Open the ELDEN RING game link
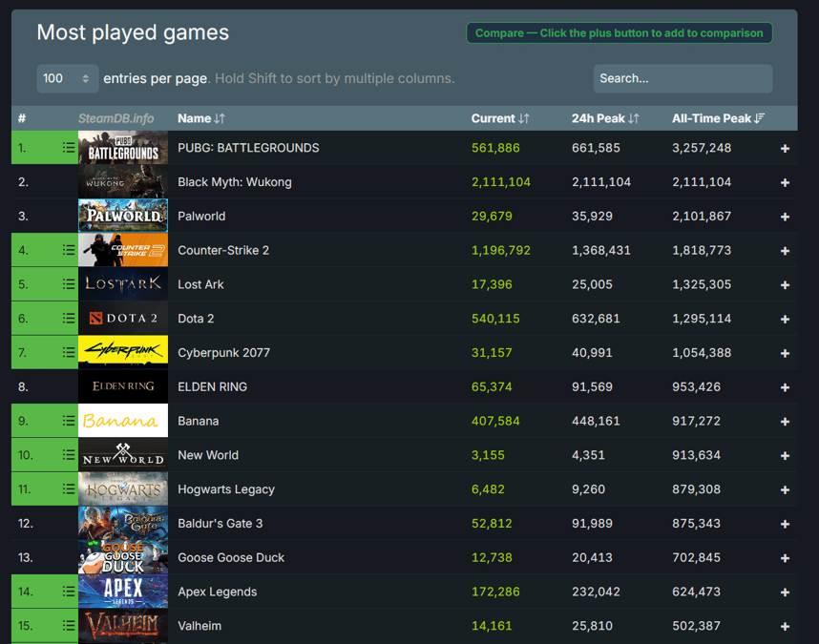819x644 pixels. coord(212,386)
